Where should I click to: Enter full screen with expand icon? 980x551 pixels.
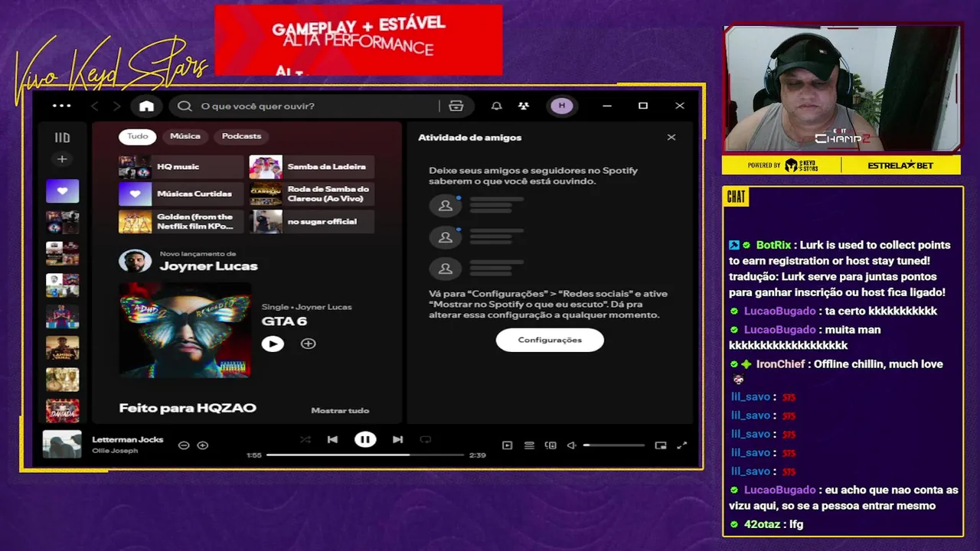point(682,445)
